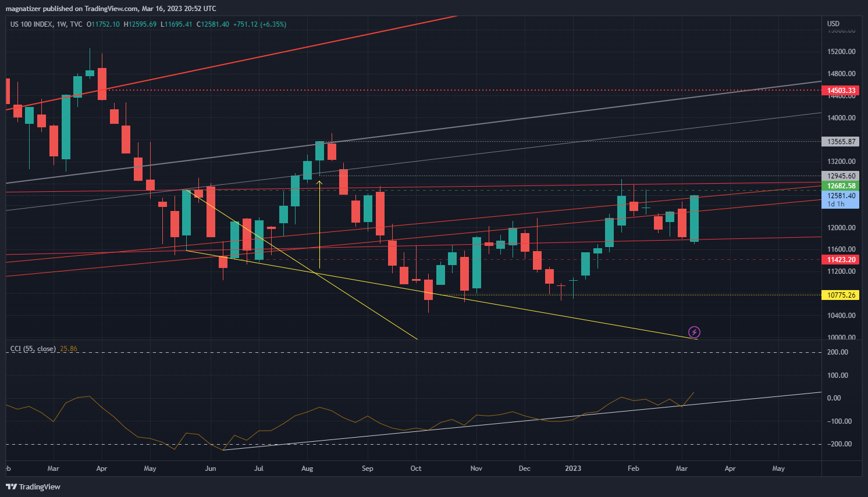This screenshot has height=497, width=868.
Task: Select the yellow 10775.26 price label
Action: pos(841,295)
